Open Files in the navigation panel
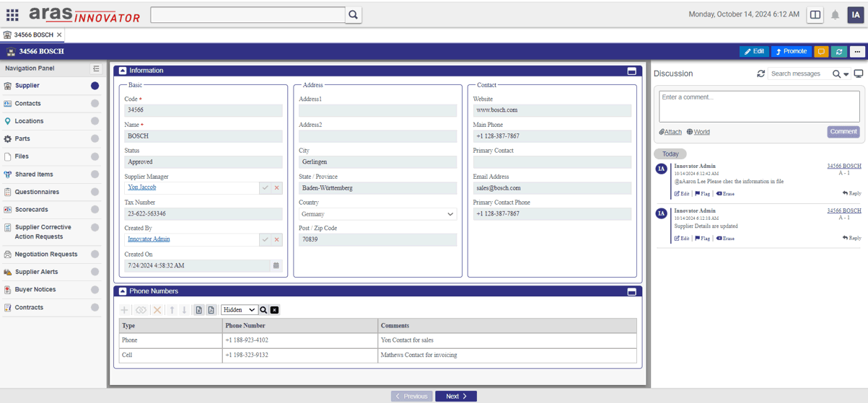 pyautogui.click(x=22, y=156)
